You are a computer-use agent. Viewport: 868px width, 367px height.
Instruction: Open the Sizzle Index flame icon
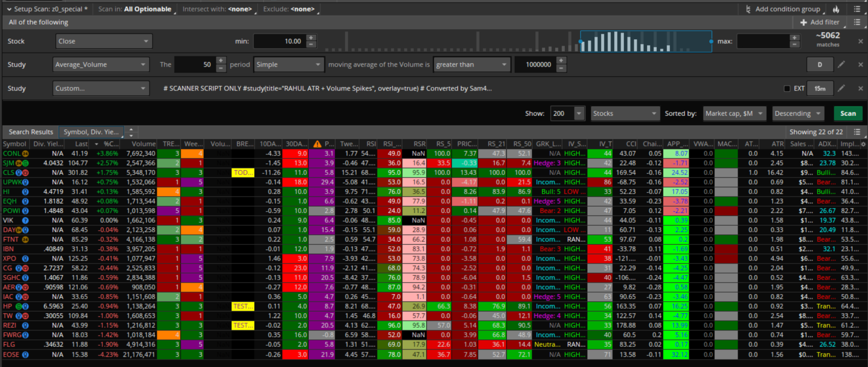pos(836,9)
